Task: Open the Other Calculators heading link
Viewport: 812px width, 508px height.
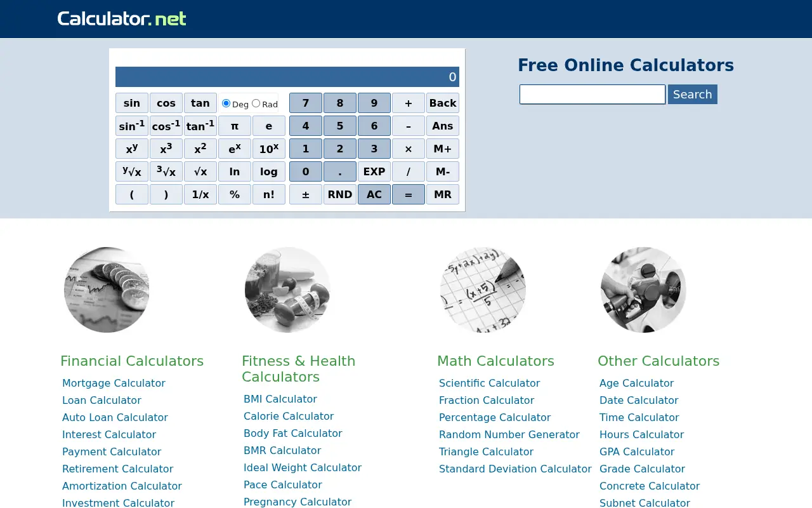Action: [658, 361]
